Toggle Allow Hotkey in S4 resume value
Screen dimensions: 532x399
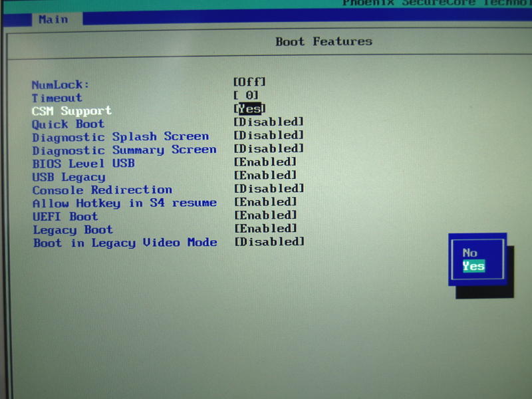265,202
